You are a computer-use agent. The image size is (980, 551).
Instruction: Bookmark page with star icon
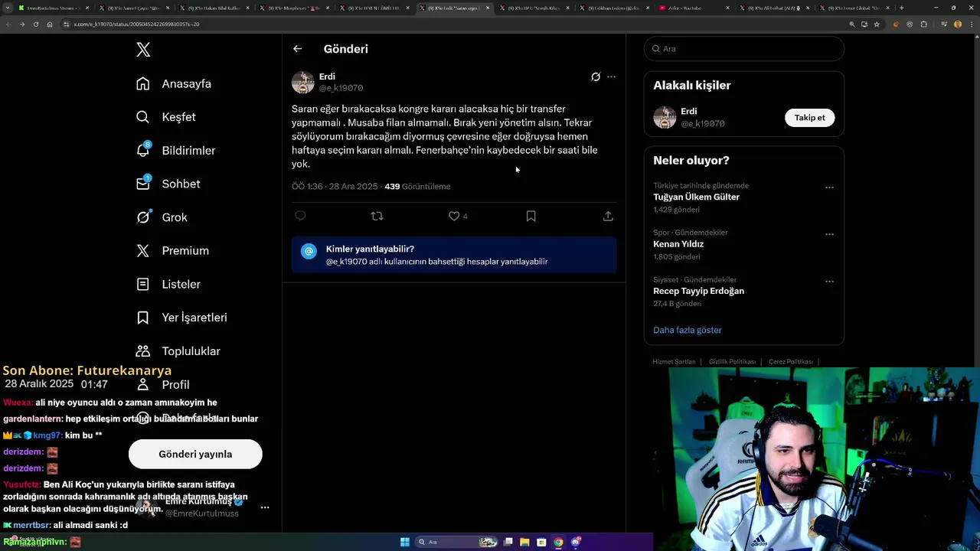coord(877,24)
